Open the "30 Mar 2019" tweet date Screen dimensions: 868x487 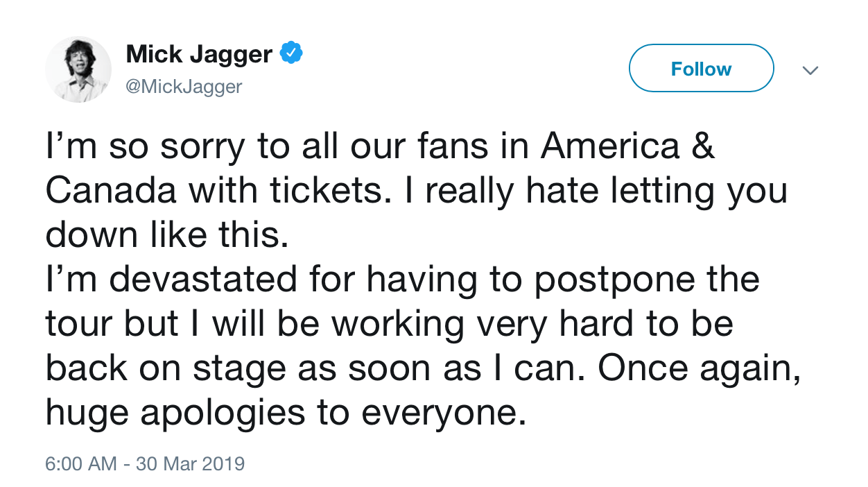point(191,463)
